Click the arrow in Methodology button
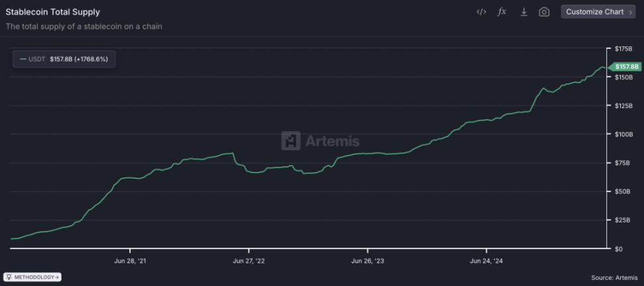644x286 pixels. (57, 277)
